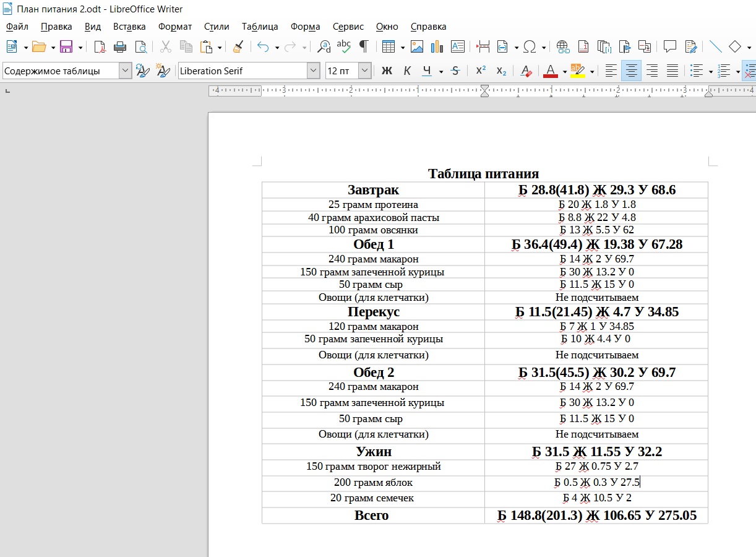The width and height of the screenshot is (756, 557).
Task: Select center alignment button
Action: click(x=632, y=71)
